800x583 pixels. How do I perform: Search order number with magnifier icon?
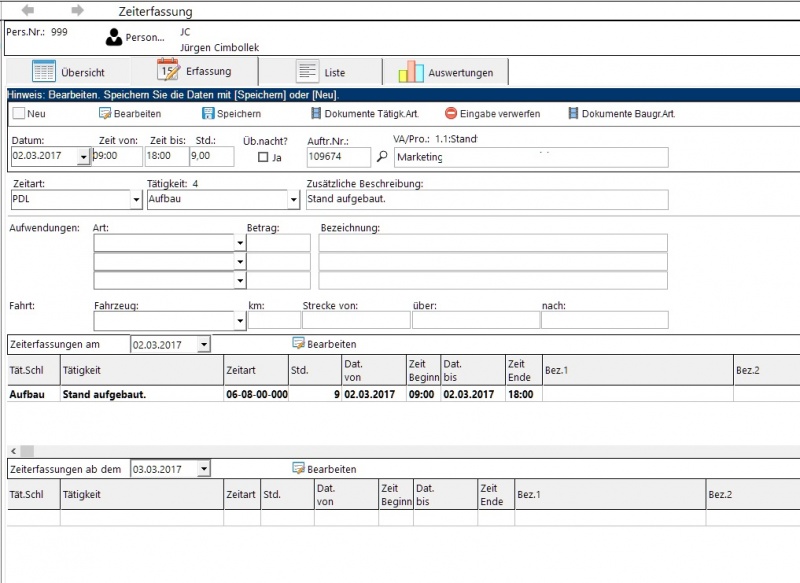(382, 157)
